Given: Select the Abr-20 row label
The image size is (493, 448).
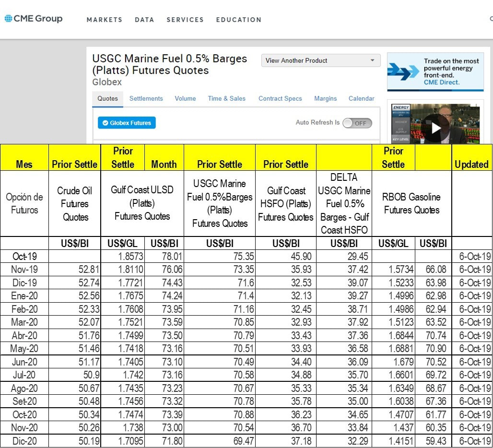Looking at the screenshot, I should [x=24, y=335].
